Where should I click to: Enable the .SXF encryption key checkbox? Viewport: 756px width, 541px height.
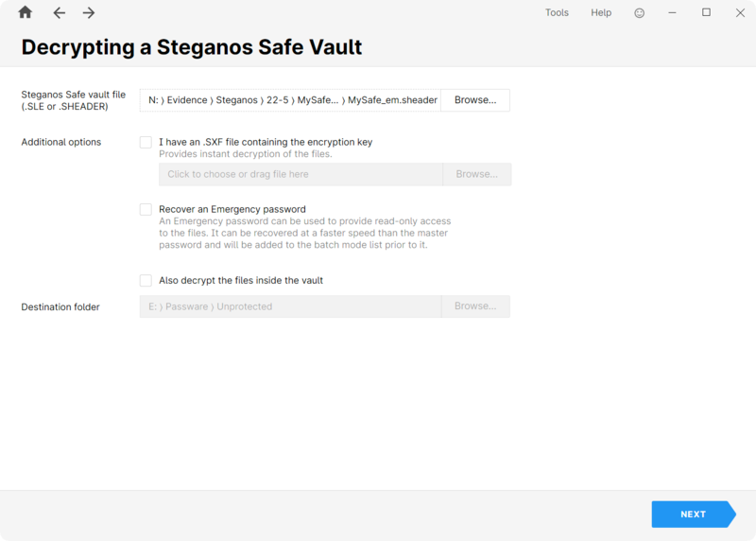click(146, 142)
